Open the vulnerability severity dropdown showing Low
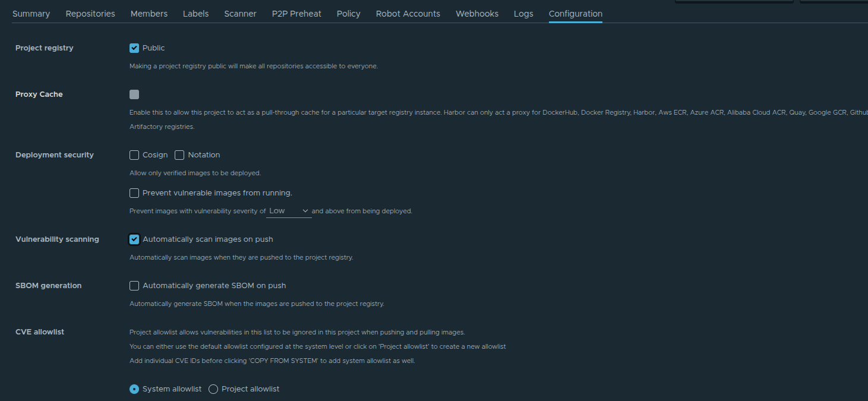The image size is (868, 401). click(x=289, y=210)
